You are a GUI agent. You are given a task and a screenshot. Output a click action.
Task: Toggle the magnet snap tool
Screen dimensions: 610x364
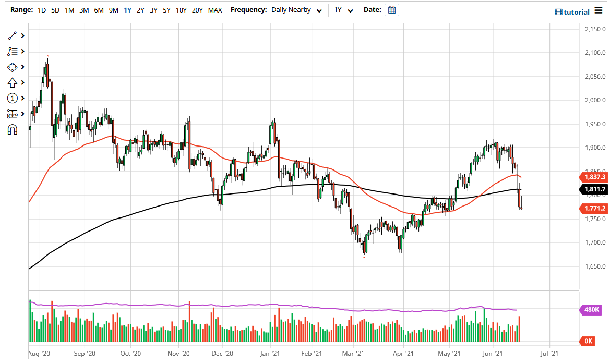pyautogui.click(x=13, y=129)
